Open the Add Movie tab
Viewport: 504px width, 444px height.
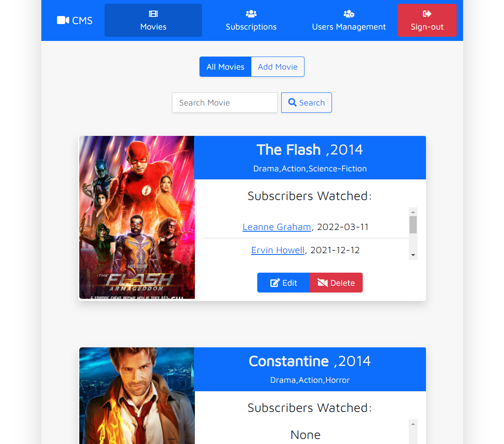click(x=278, y=66)
